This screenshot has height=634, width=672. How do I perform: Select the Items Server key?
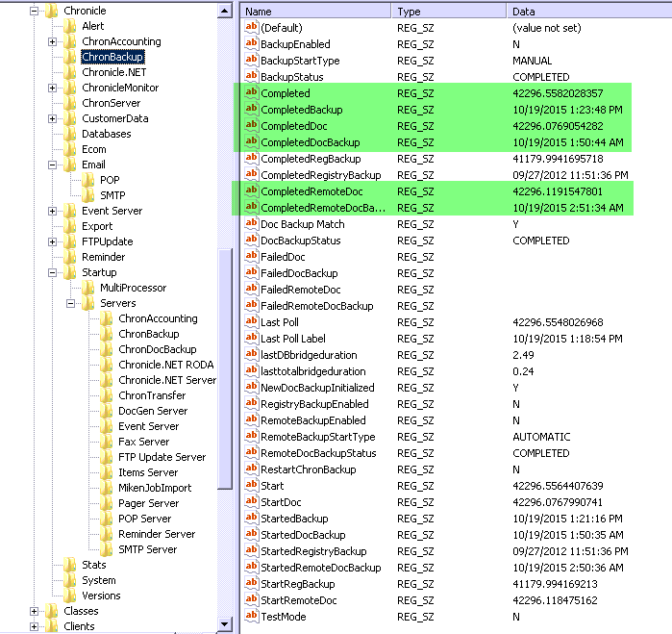coord(148,472)
